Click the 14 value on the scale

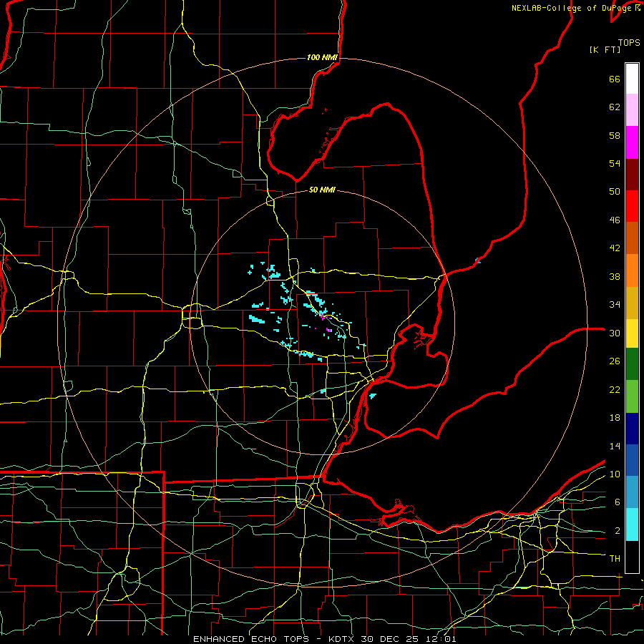pyautogui.click(x=615, y=446)
